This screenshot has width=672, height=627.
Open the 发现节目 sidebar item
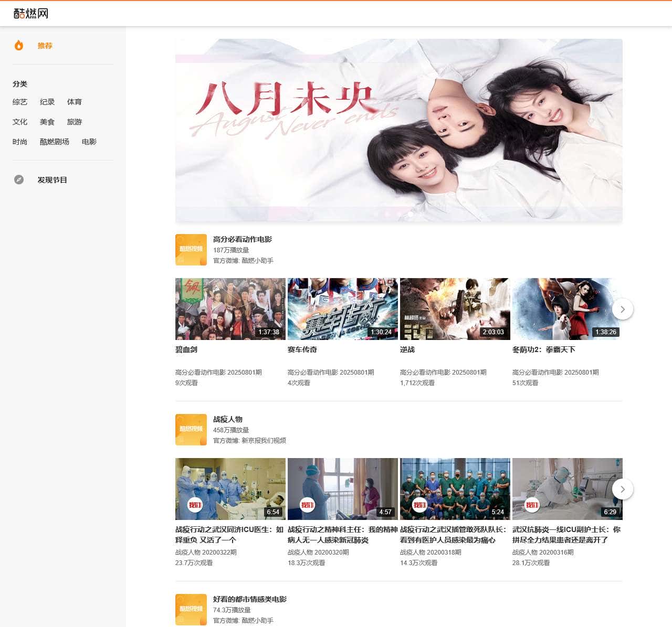[x=52, y=180]
